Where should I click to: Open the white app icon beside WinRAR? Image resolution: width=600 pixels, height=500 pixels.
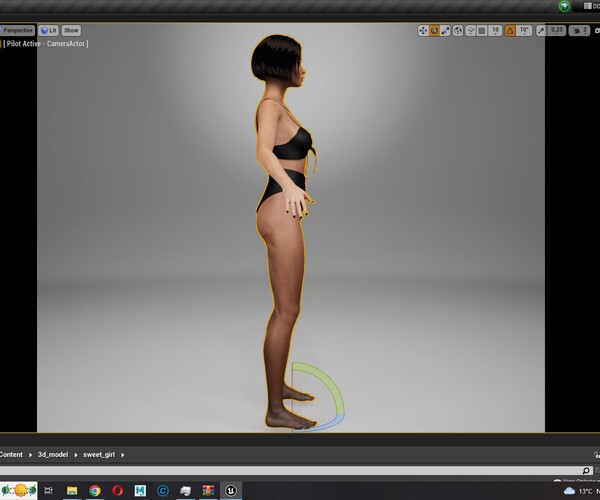point(186,490)
